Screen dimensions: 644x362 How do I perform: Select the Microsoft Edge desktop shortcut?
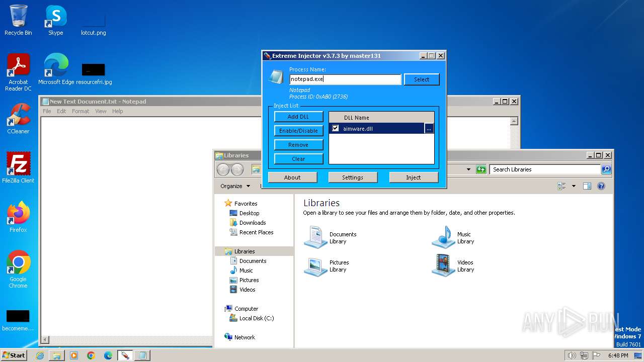[x=56, y=69]
